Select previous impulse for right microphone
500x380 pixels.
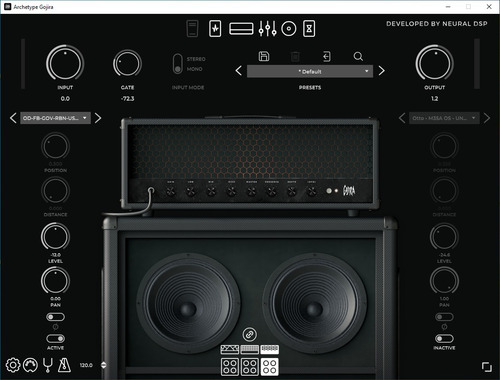402,118
